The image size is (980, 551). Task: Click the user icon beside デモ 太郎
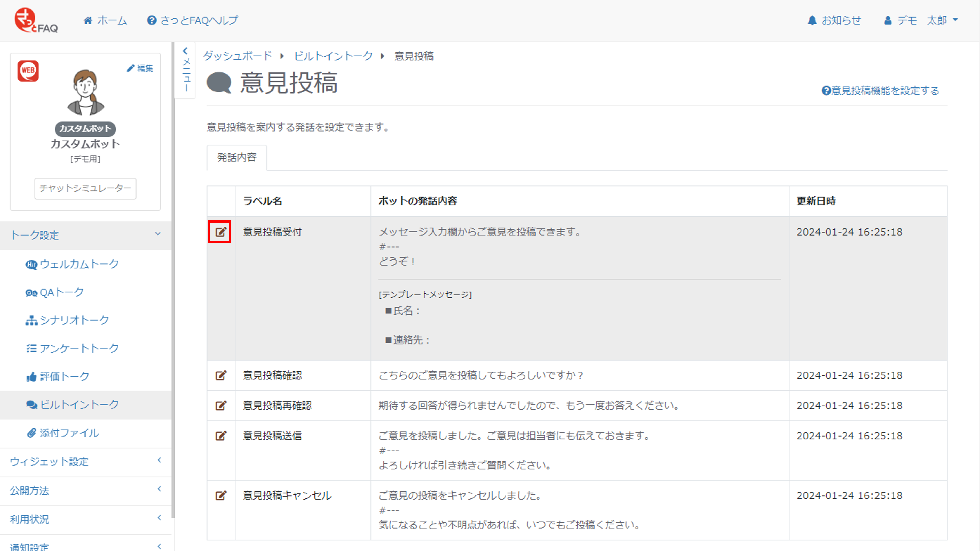coord(887,20)
